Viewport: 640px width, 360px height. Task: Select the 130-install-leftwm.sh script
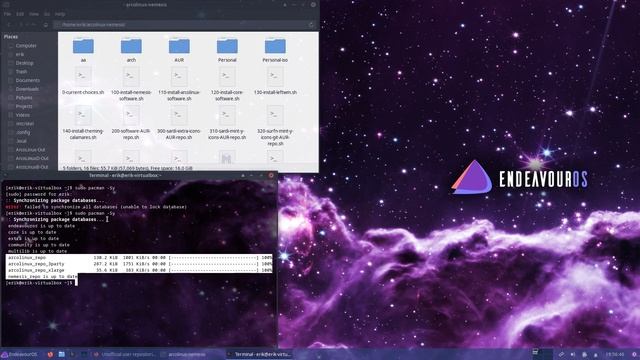[x=275, y=82]
